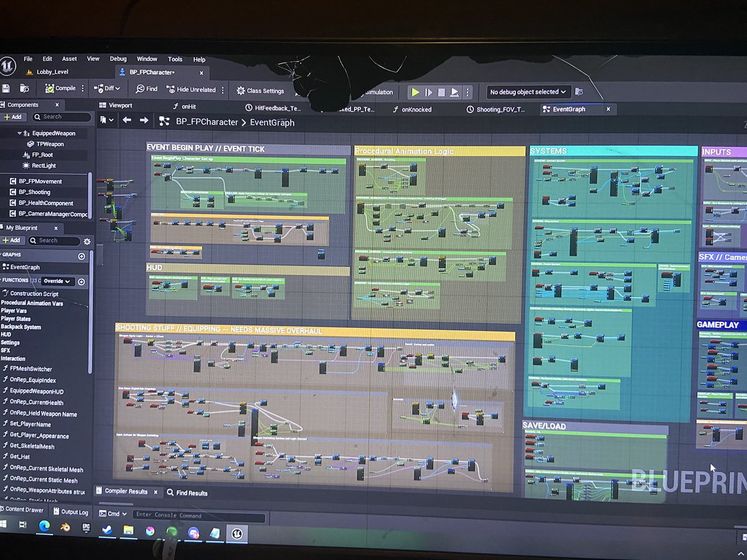Add new graph with plus icon
Image resolution: width=747 pixels, height=560 pixels.
point(82,256)
